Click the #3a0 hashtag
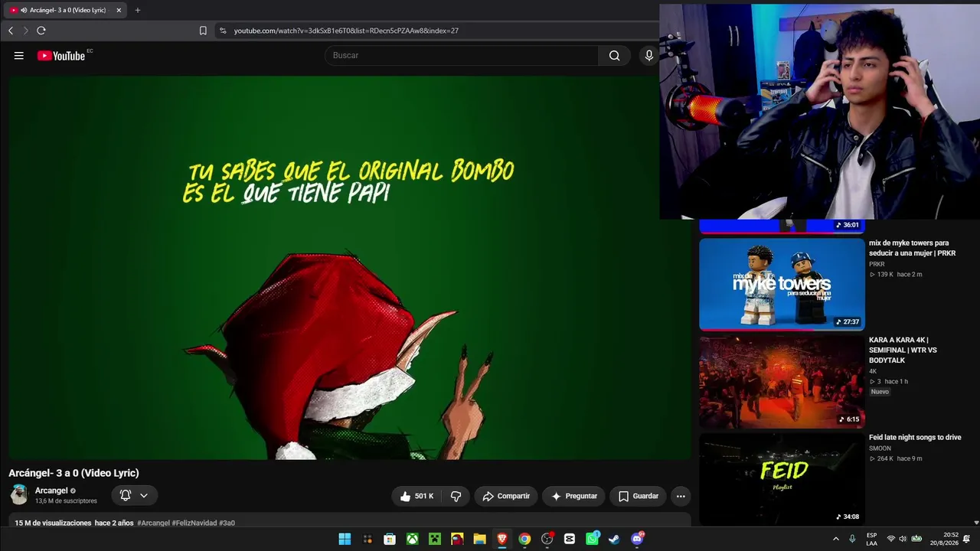 (x=227, y=523)
